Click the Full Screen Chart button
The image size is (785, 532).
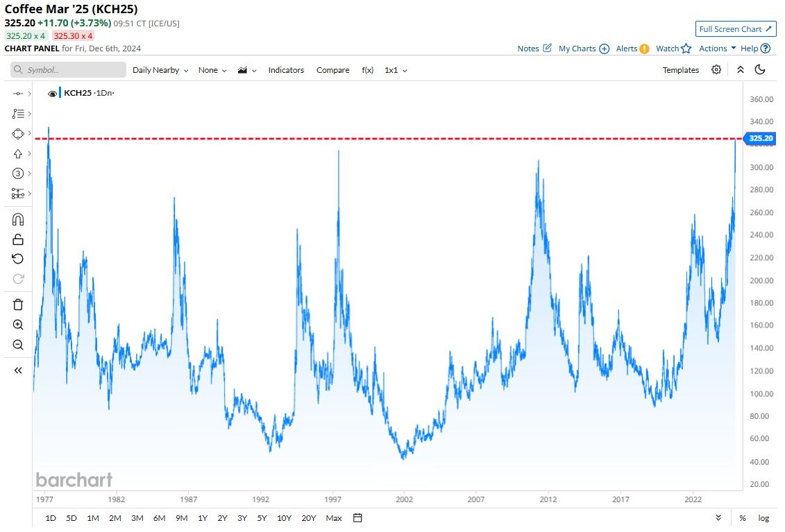[x=736, y=29]
